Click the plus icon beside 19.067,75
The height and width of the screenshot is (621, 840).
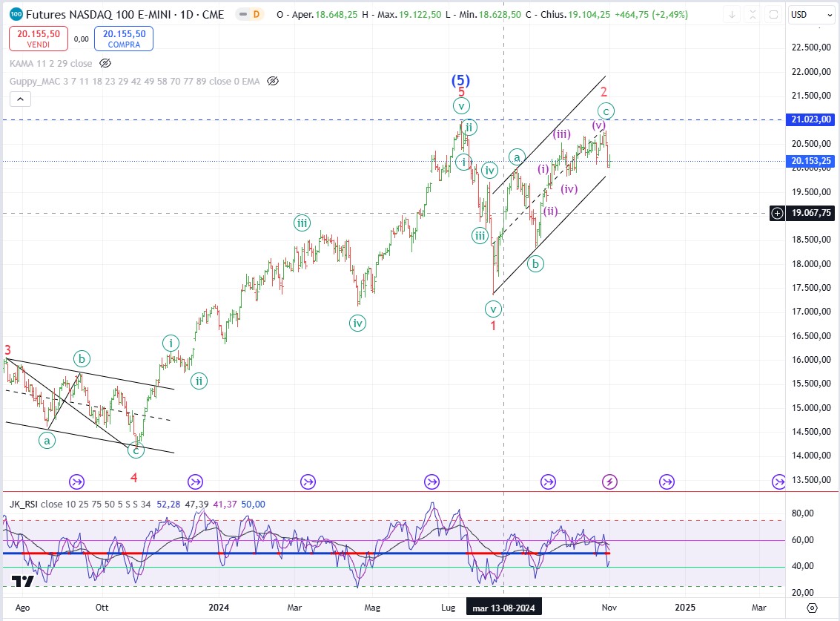[x=777, y=213]
